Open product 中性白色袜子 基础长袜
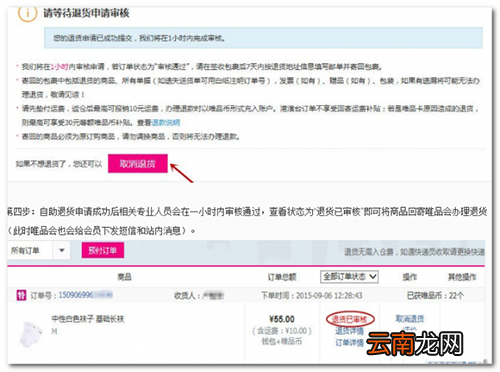 88,319
